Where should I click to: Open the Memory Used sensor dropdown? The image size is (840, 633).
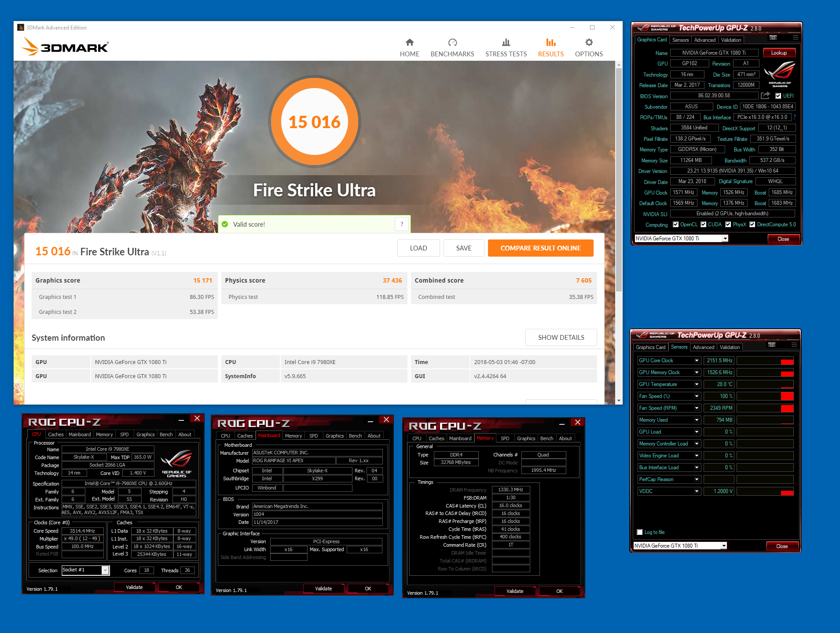697,420
